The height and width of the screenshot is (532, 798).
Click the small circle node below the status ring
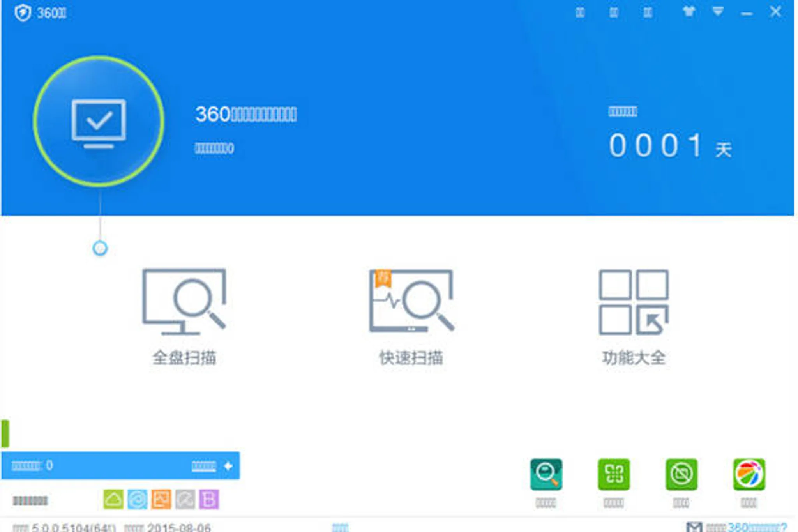point(100,248)
